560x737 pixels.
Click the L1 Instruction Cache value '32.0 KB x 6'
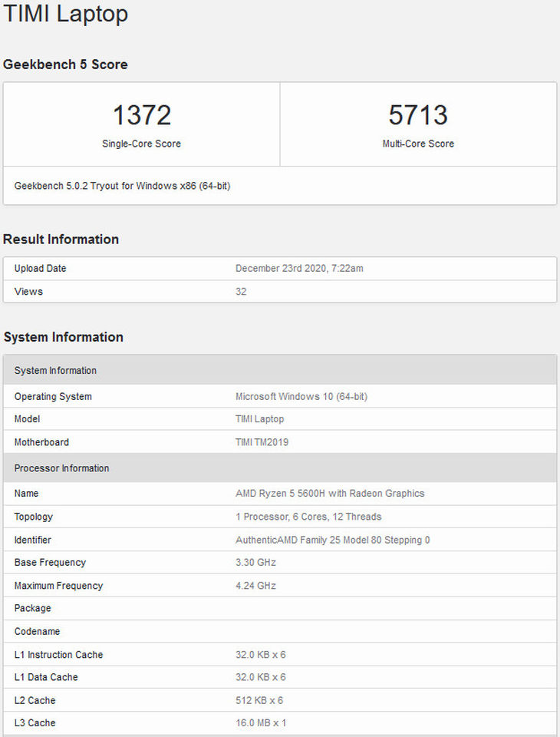click(261, 655)
